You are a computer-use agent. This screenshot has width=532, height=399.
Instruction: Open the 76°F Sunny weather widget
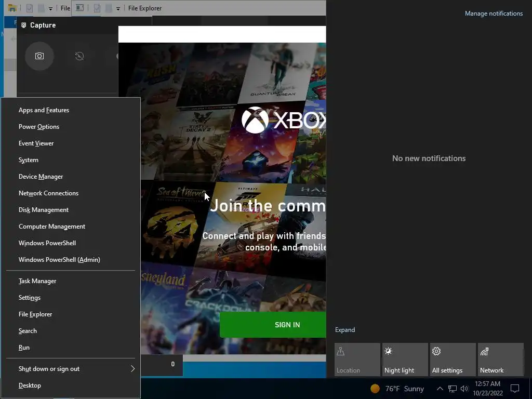[x=397, y=389]
